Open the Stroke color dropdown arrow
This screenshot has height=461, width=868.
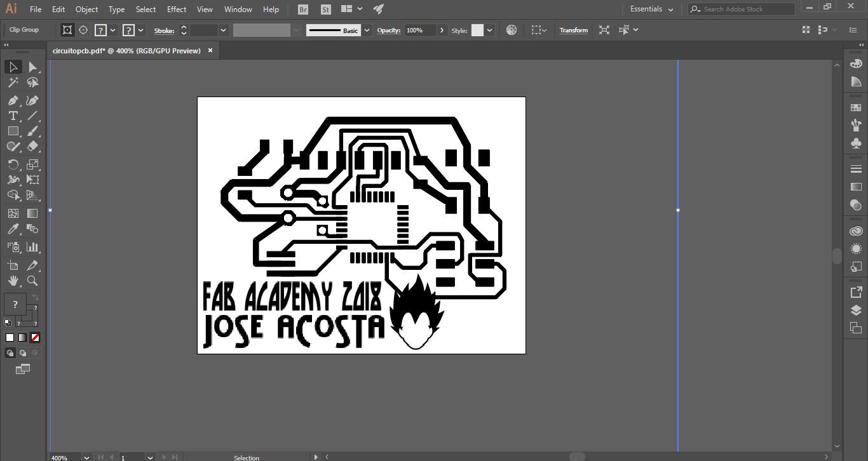[x=141, y=30]
